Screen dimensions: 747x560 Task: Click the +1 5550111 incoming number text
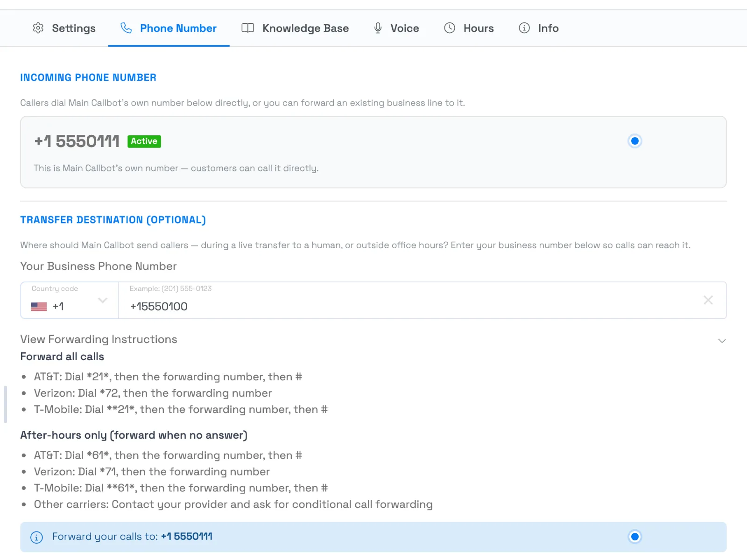coord(77,141)
